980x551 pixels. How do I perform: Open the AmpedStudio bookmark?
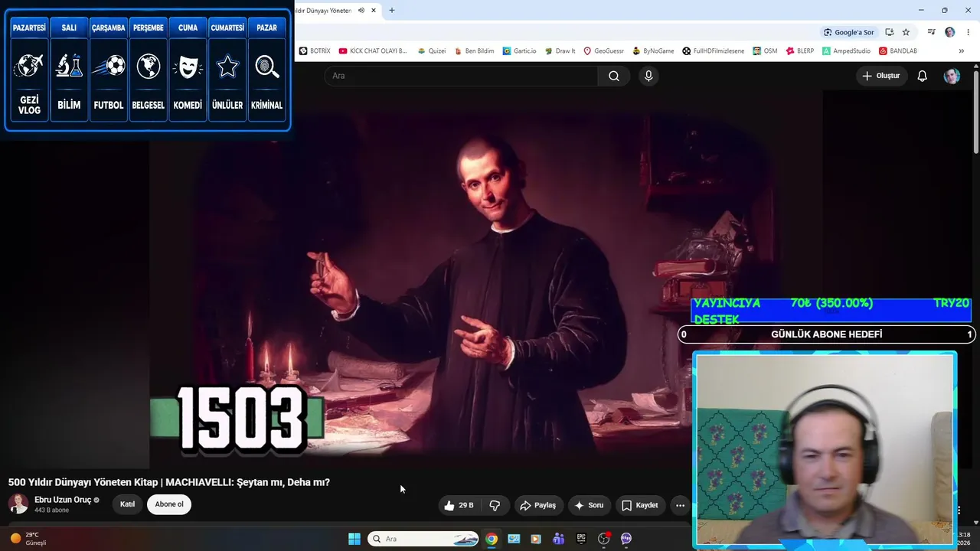[847, 51]
